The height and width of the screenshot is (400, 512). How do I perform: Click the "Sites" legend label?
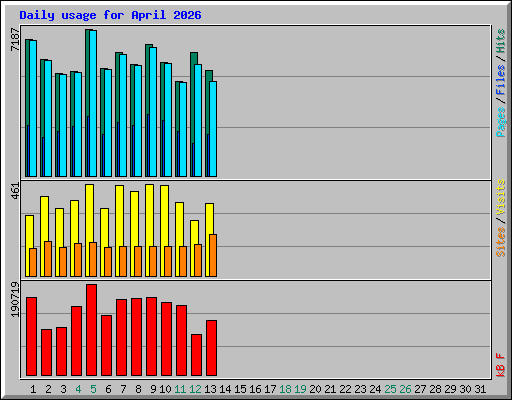click(x=500, y=242)
